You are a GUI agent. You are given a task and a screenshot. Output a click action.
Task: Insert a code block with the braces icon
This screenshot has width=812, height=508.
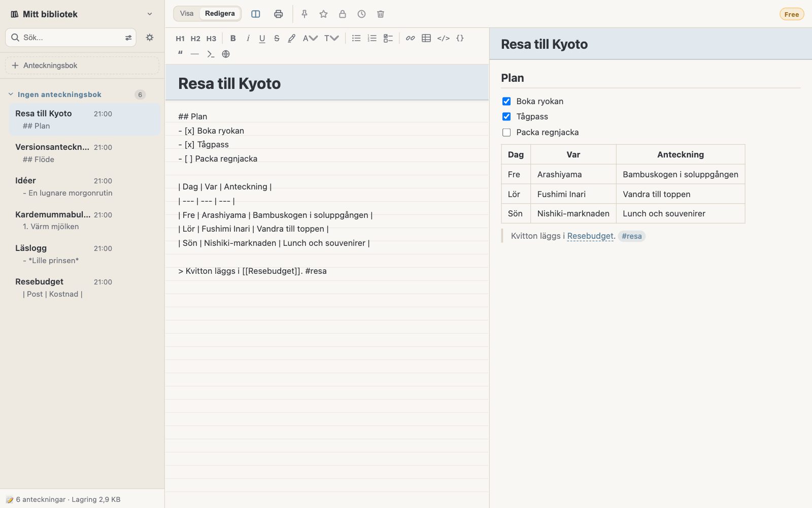click(460, 38)
